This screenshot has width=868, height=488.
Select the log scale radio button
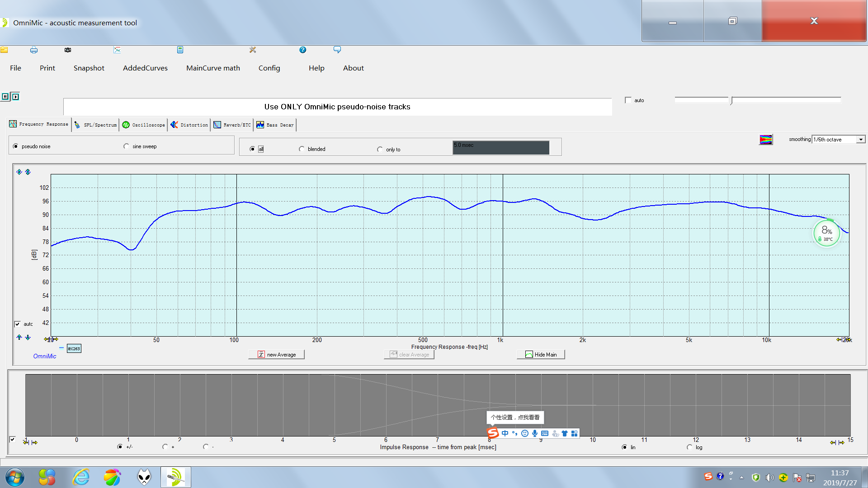[689, 447]
